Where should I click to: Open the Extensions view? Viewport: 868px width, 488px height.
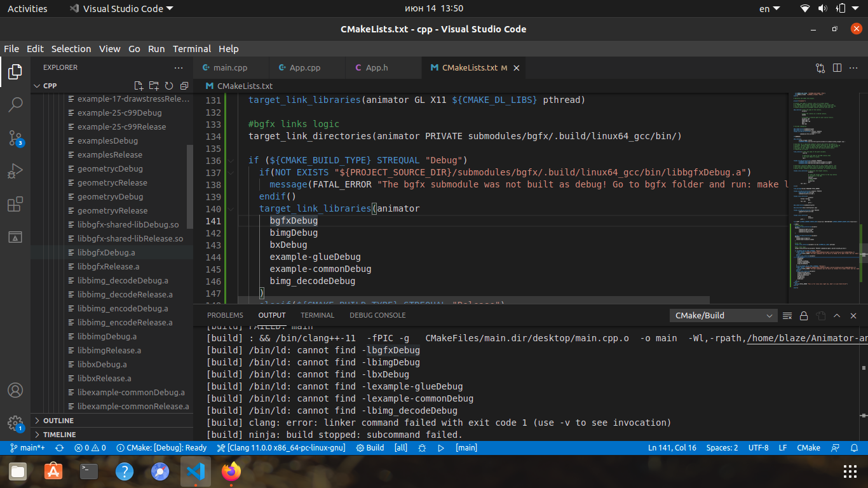pos(15,203)
